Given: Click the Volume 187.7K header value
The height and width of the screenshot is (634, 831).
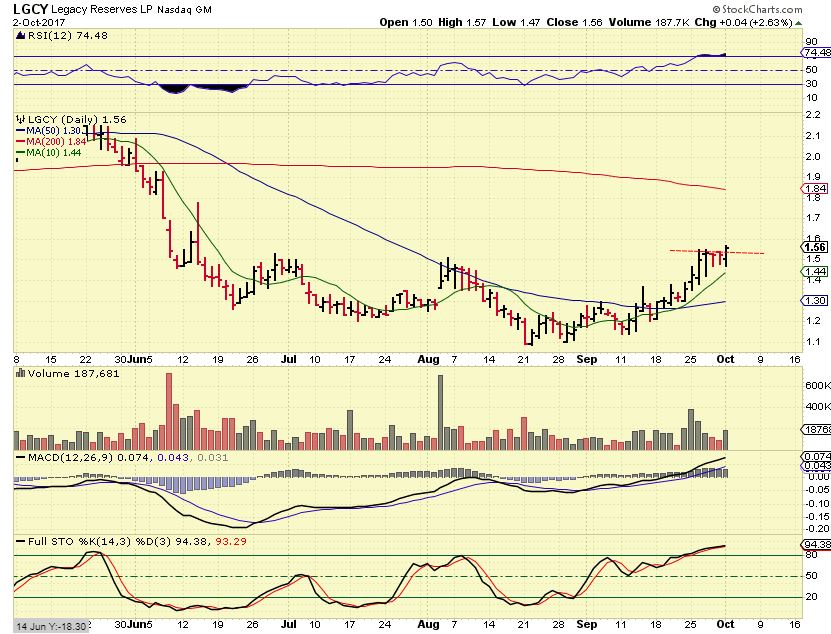Looking at the screenshot, I should click(649, 22).
